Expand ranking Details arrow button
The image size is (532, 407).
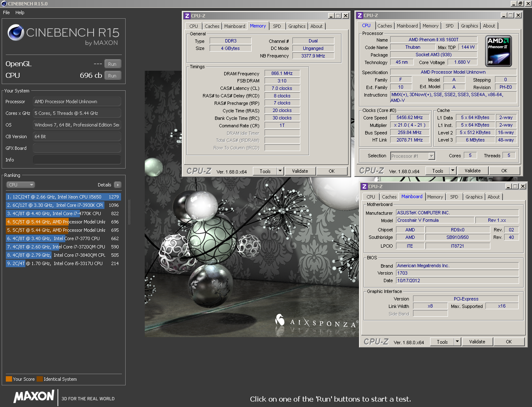(x=117, y=185)
